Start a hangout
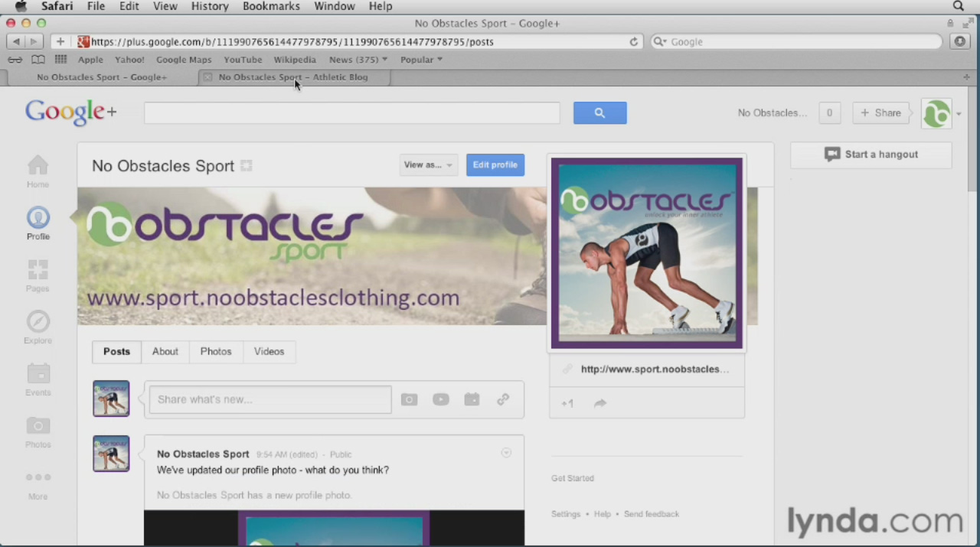Image resolution: width=980 pixels, height=547 pixels. (871, 155)
